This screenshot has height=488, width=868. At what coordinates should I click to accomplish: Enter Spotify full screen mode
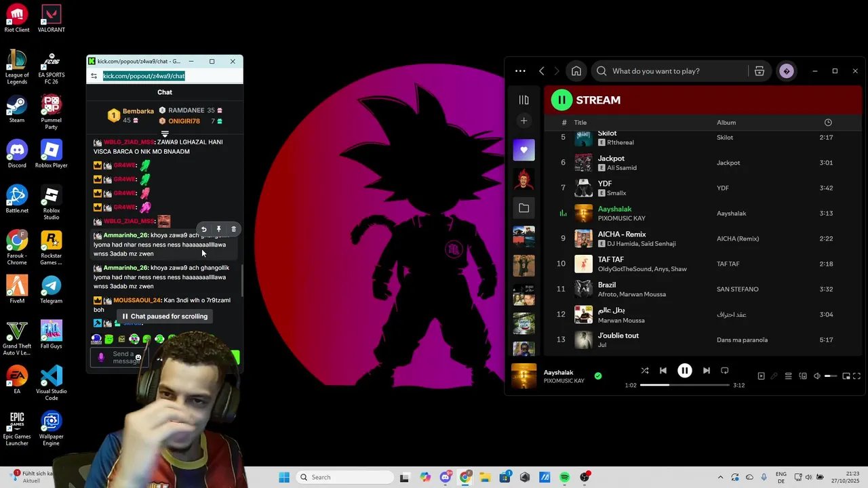click(x=857, y=376)
